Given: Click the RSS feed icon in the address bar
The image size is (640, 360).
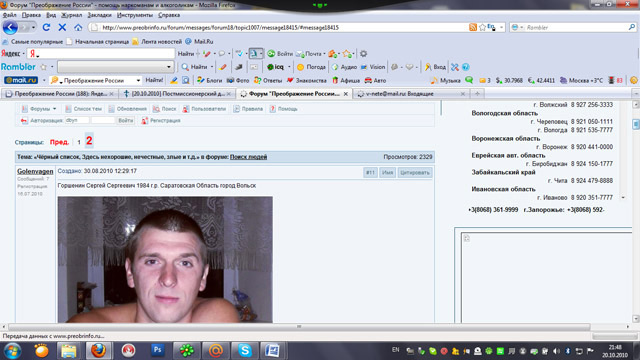Looking at the screenshot, I should (473, 27).
